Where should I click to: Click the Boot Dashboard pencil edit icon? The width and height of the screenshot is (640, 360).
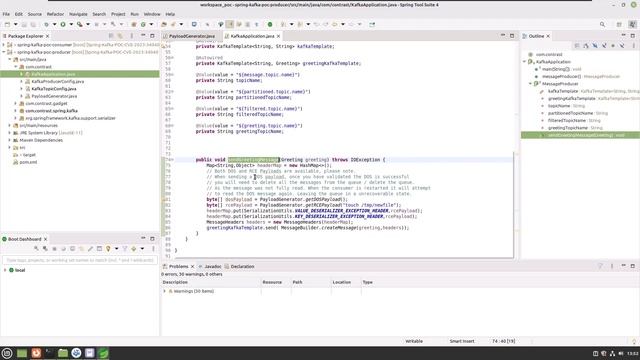pos(90,249)
